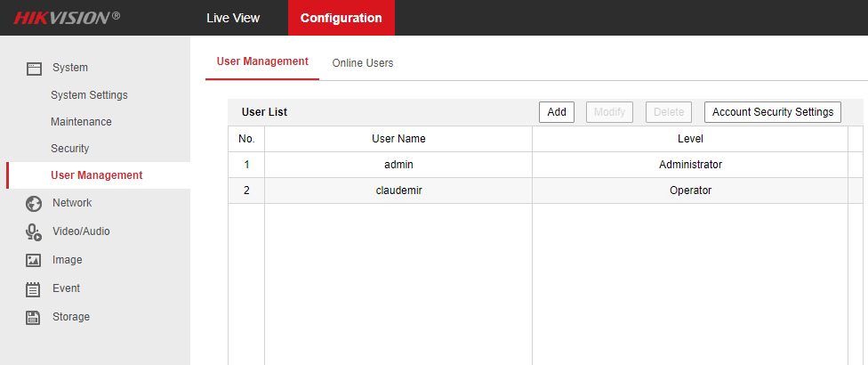Switch to the Online Users tab
Viewport: 868px width, 365px height.
(x=362, y=63)
